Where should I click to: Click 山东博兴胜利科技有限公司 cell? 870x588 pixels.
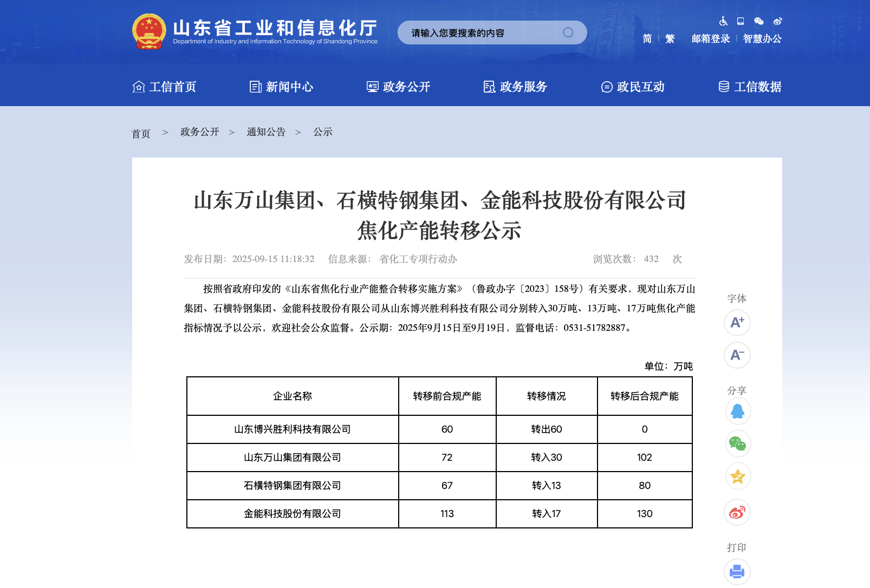tap(293, 429)
